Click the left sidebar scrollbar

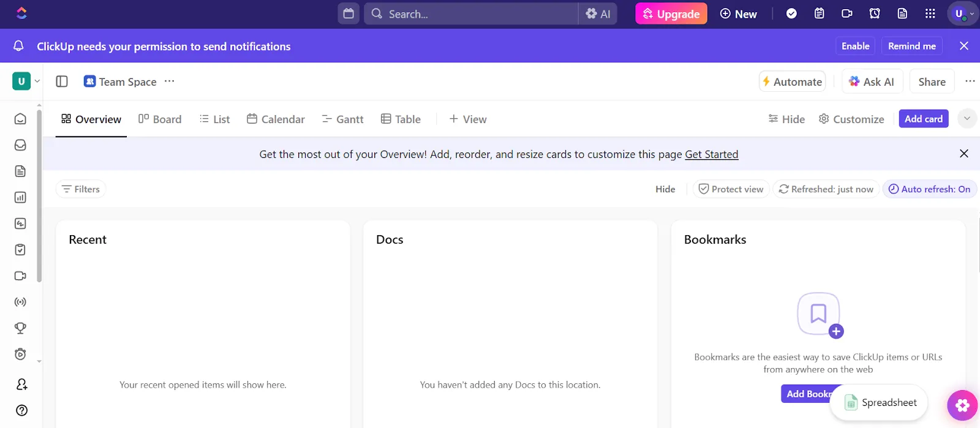click(x=39, y=196)
